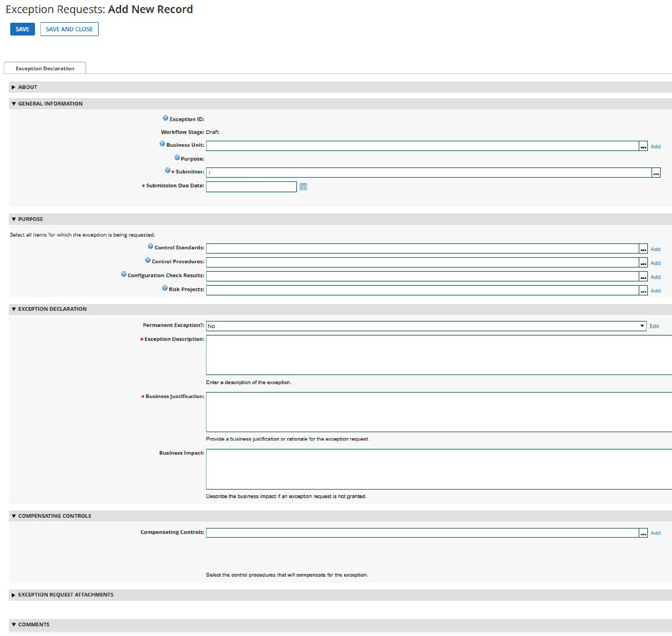Open the Submission Due Date calendar picker
672x636 pixels.
303,187
